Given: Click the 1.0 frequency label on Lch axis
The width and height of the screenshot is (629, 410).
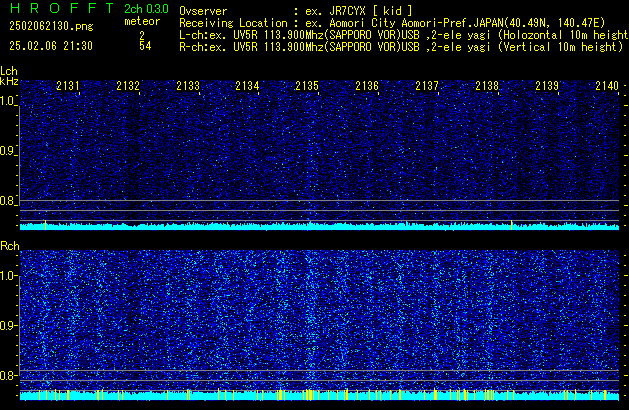Looking at the screenshot, I should [x=8, y=101].
